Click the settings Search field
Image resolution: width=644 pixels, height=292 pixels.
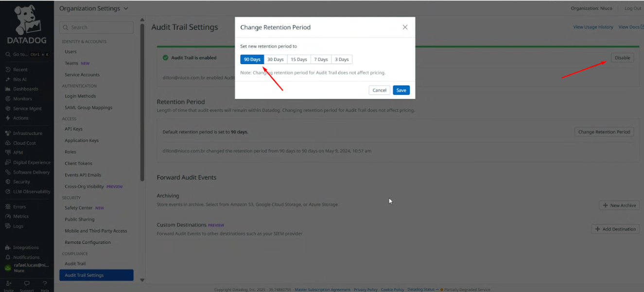pos(96,27)
